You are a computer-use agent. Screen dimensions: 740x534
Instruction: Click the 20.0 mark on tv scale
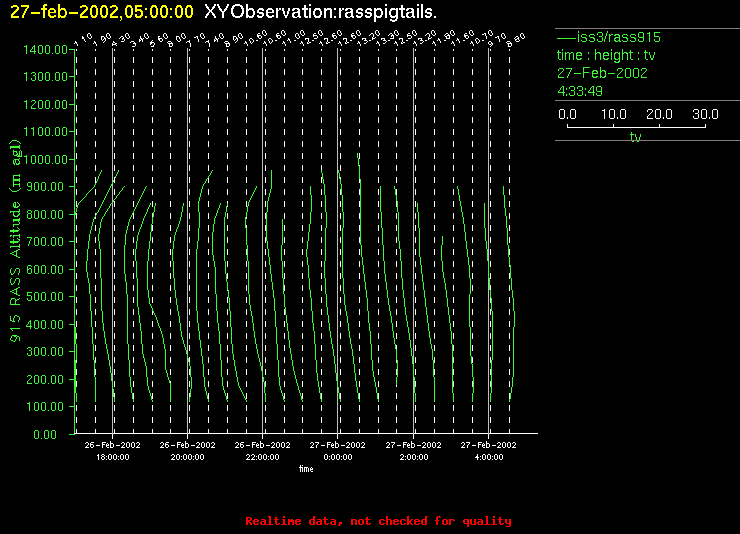pyautogui.click(x=658, y=114)
